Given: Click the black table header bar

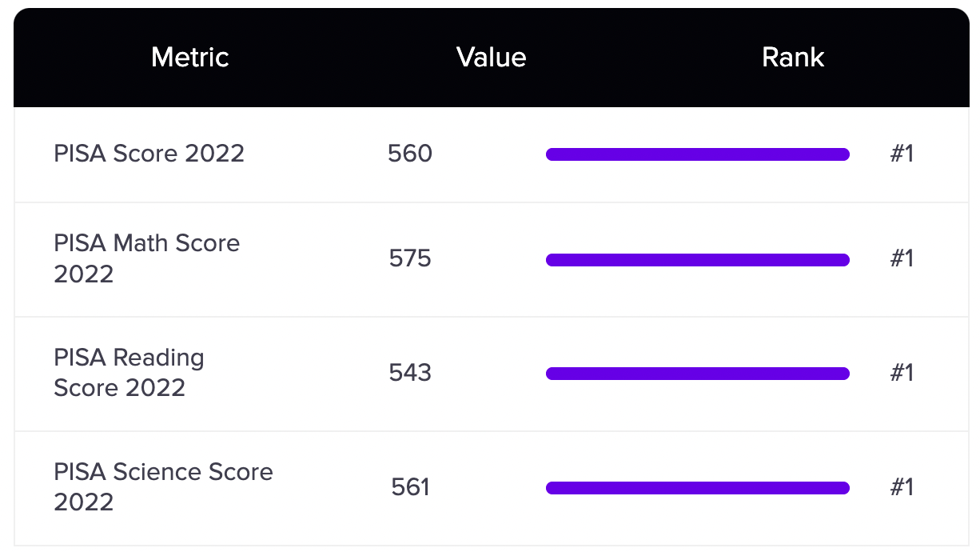Looking at the screenshot, I should tap(492, 58).
